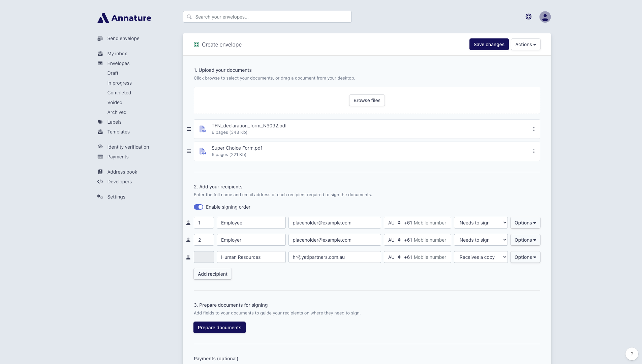Open Employee's Needs to sign dropdown

point(481,223)
